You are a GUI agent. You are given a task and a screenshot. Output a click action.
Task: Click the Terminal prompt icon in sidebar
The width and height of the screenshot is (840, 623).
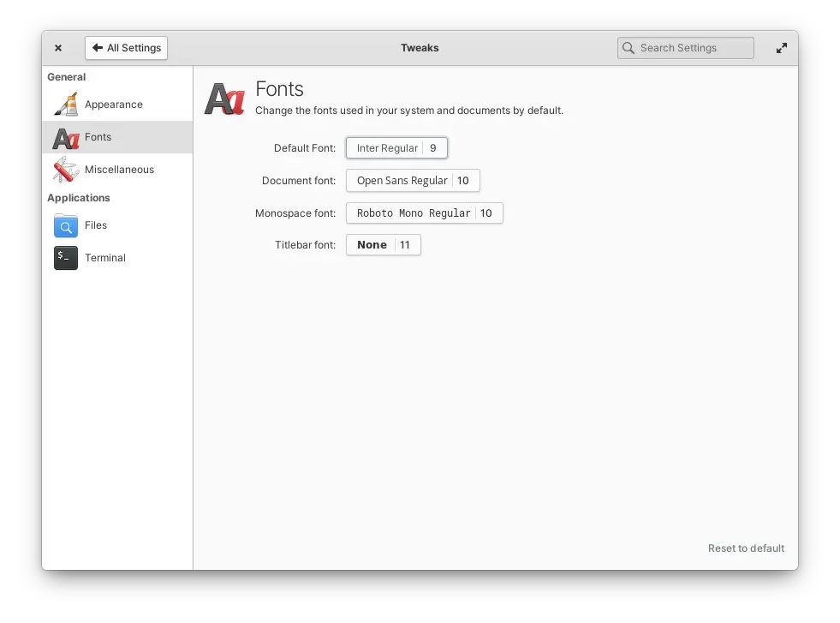tap(66, 258)
